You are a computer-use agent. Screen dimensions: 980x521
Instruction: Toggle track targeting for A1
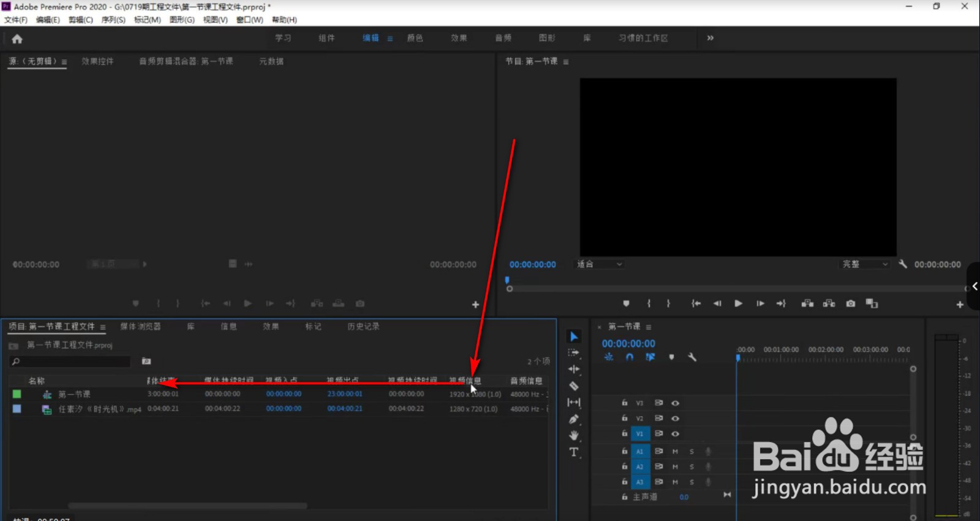[x=639, y=451]
